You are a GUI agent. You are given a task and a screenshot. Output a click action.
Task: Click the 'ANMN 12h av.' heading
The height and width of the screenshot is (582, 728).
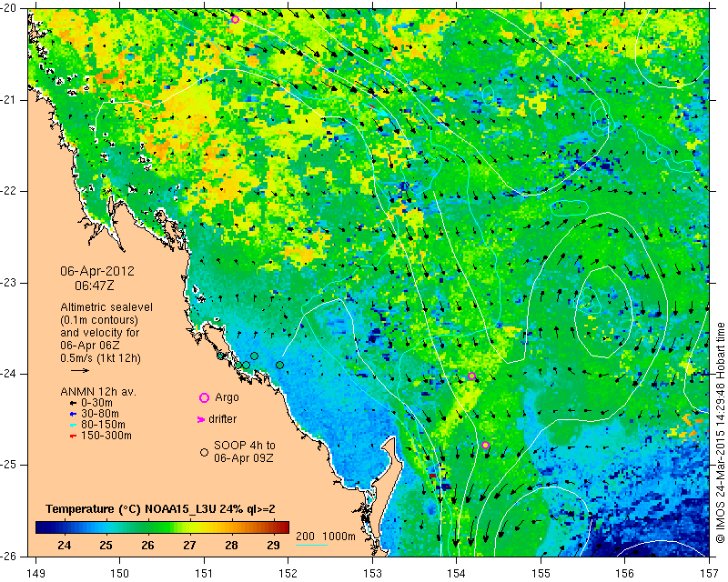point(98,392)
